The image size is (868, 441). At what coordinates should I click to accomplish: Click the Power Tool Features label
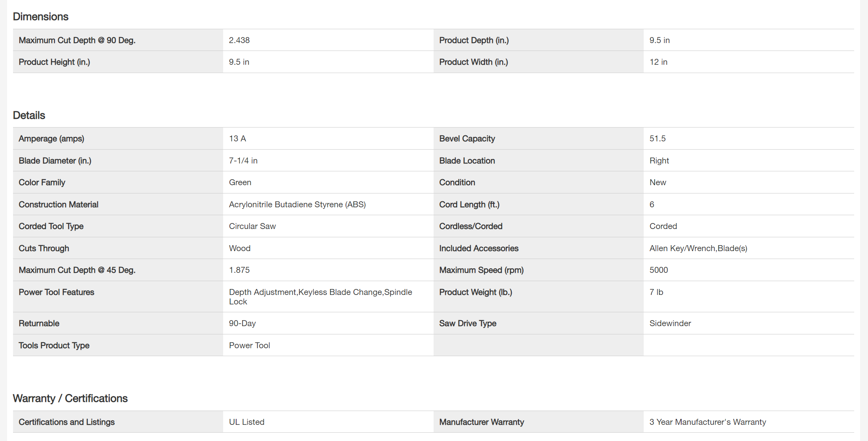click(56, 292)
